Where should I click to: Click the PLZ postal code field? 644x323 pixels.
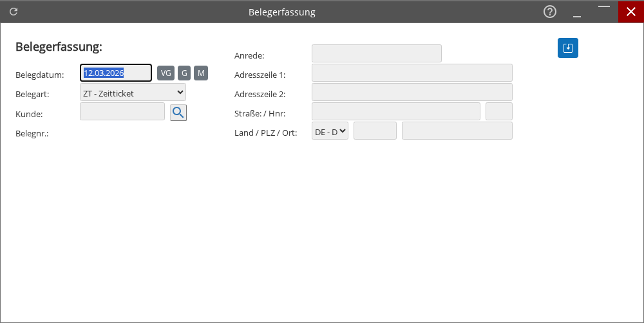pos(375,131)
